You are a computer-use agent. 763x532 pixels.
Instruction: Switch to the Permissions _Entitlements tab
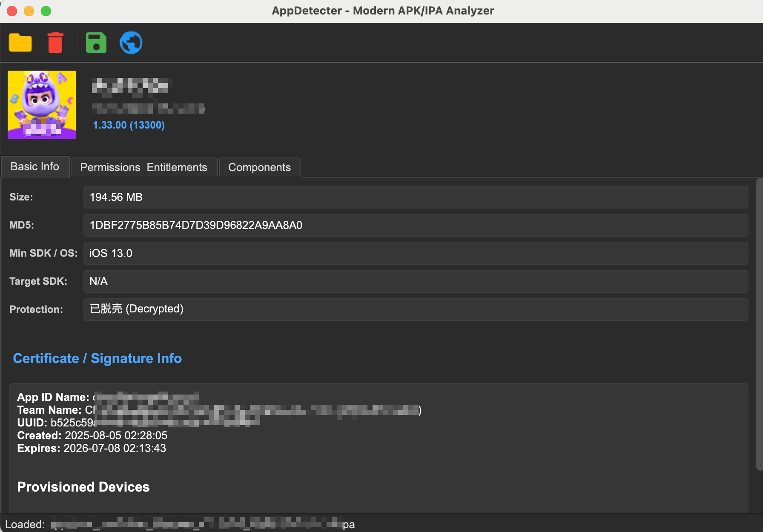[144, 167]
